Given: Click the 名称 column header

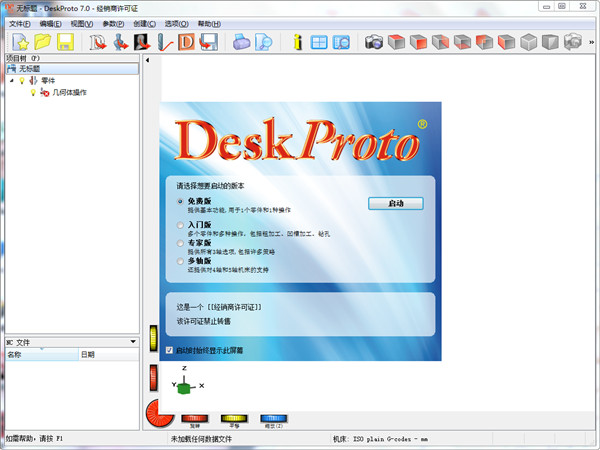Looking at the screenshot, I should coord(42,355).
